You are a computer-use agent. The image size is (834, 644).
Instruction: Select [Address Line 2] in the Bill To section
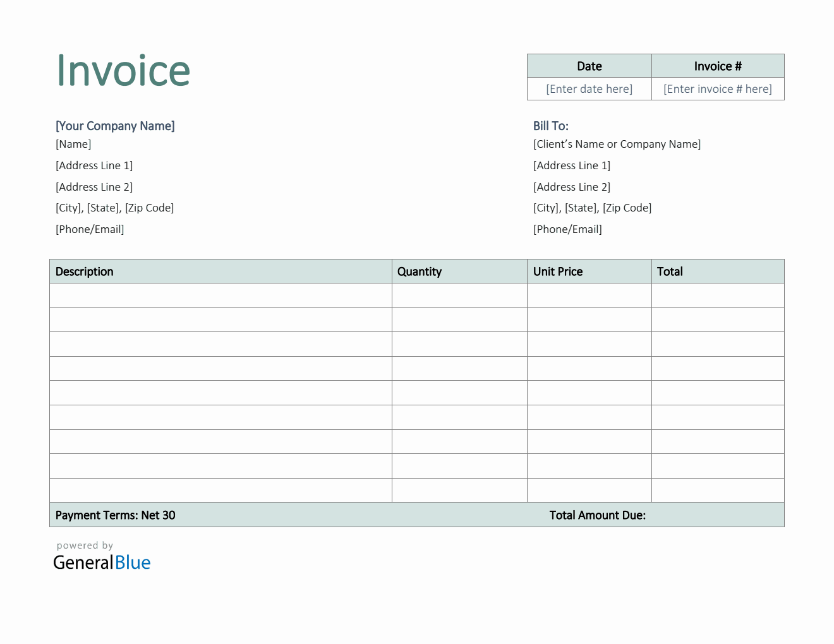point(571,186)
